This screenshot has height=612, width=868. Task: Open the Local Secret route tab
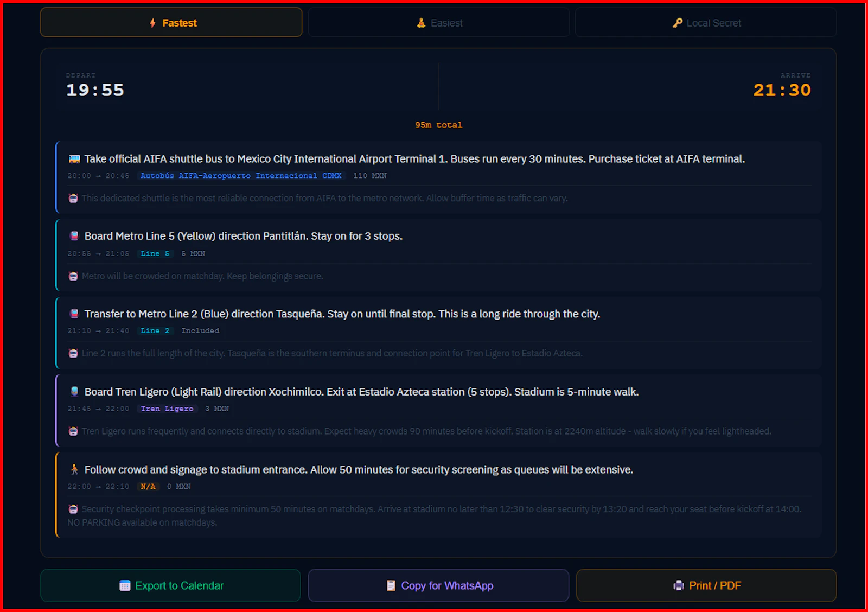pos(706,22)
